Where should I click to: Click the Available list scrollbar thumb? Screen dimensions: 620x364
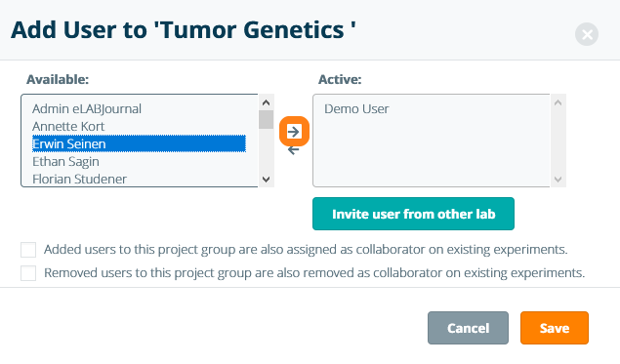[267, 119]
